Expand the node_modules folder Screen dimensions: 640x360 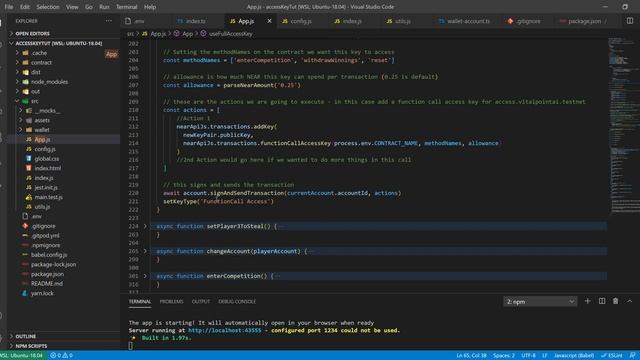49,82
